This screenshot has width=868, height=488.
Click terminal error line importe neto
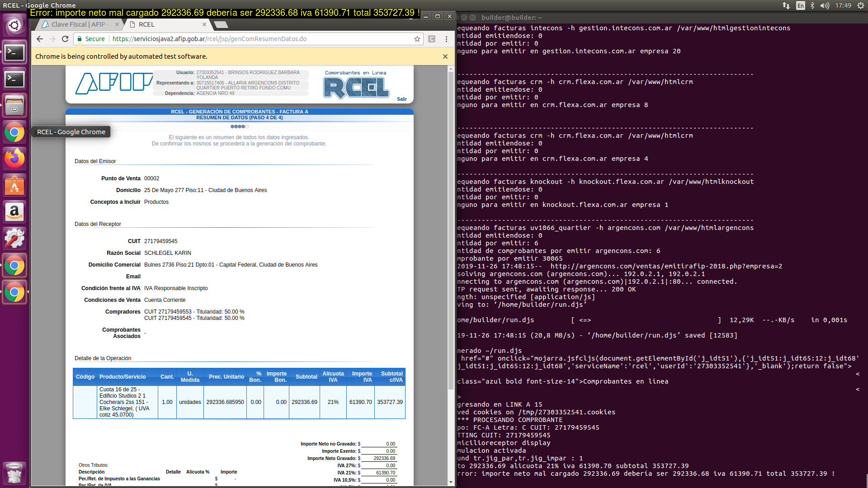646,474
